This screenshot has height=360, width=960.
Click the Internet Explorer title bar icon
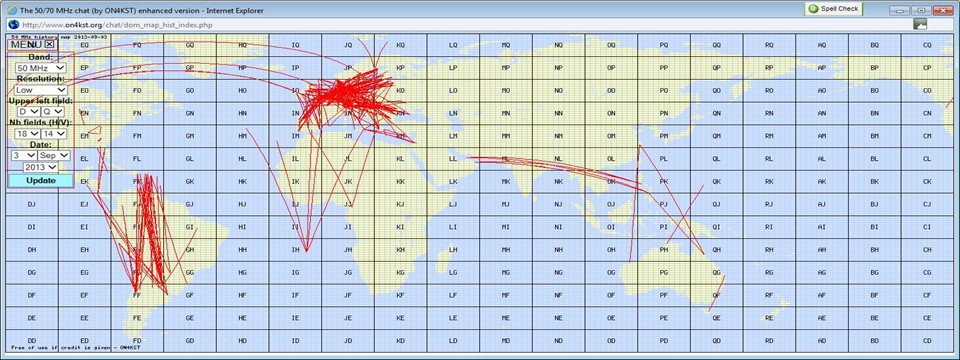12,10
